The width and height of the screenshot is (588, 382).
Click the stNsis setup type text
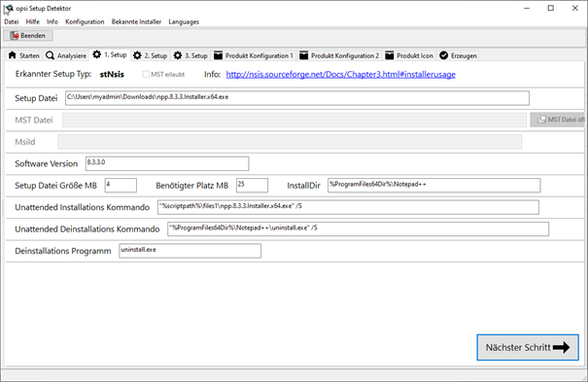click(112, 74)
